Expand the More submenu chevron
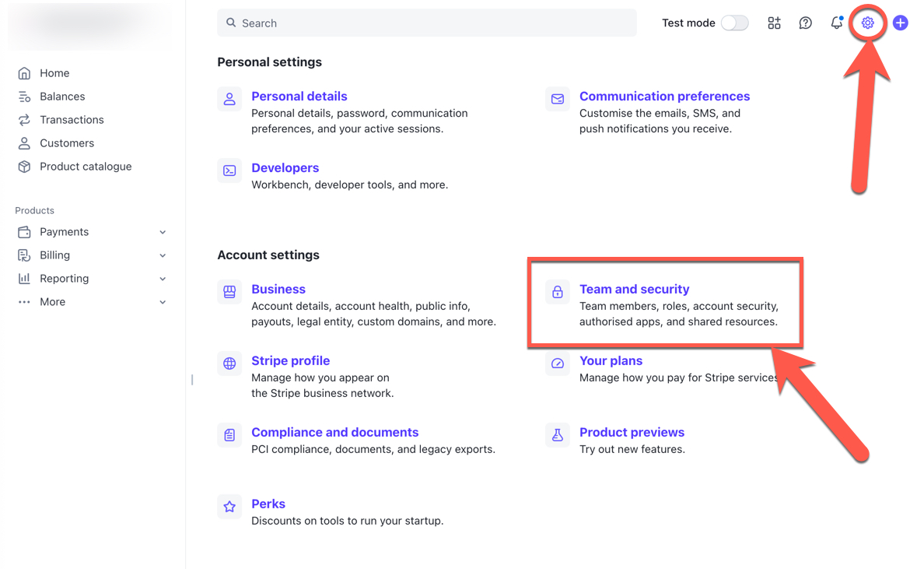This screenshot has height=569, width=924. tap(163, 302)
